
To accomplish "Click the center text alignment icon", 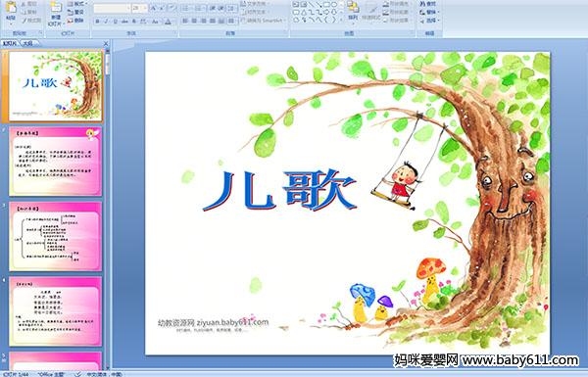I will click(194, 21).
